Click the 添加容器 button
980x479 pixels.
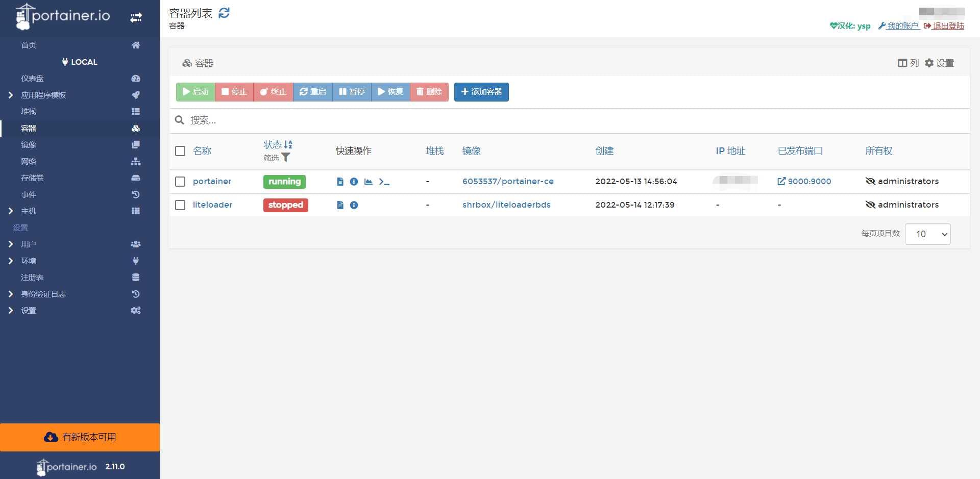point(481,92)
